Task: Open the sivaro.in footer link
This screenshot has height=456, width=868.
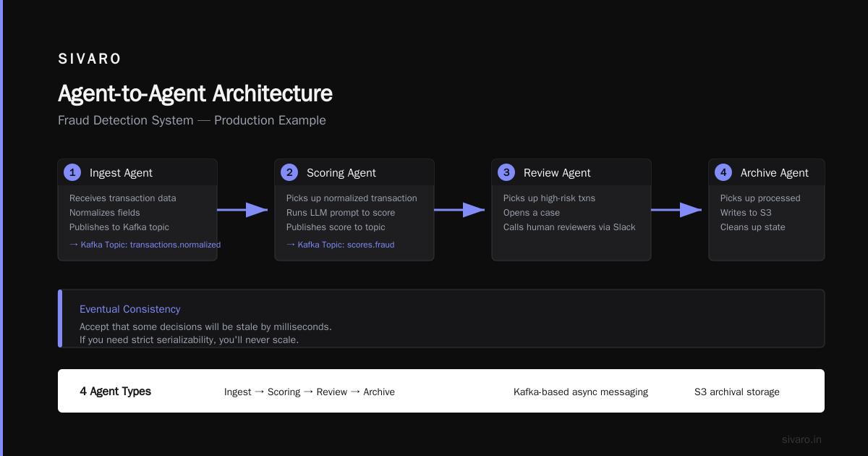Action: click(801, 439)
